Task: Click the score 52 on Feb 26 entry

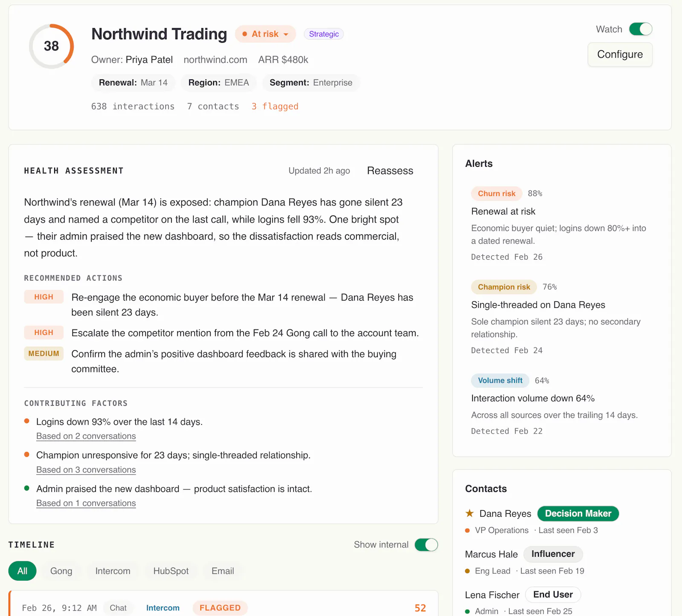Action: [420, 608]
